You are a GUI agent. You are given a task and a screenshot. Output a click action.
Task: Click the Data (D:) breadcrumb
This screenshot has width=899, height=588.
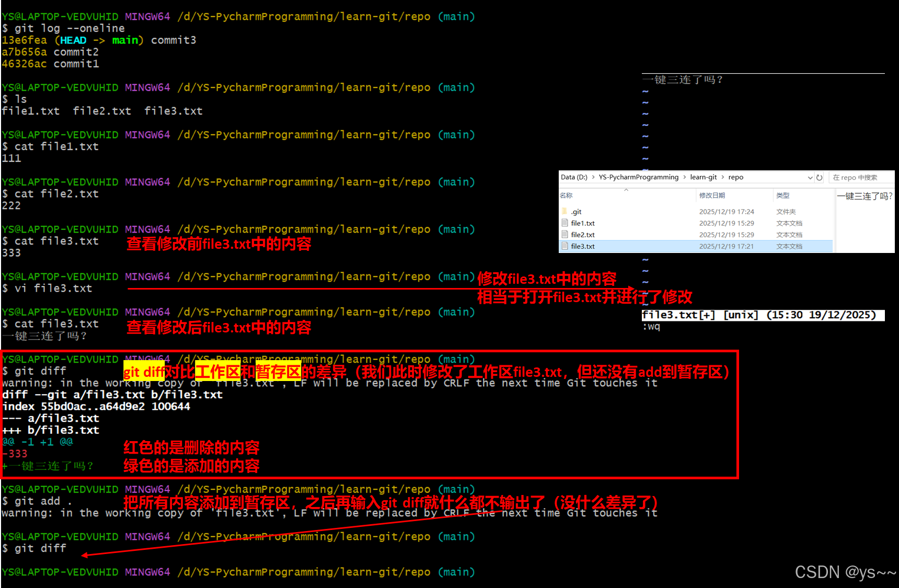(574, 177)
